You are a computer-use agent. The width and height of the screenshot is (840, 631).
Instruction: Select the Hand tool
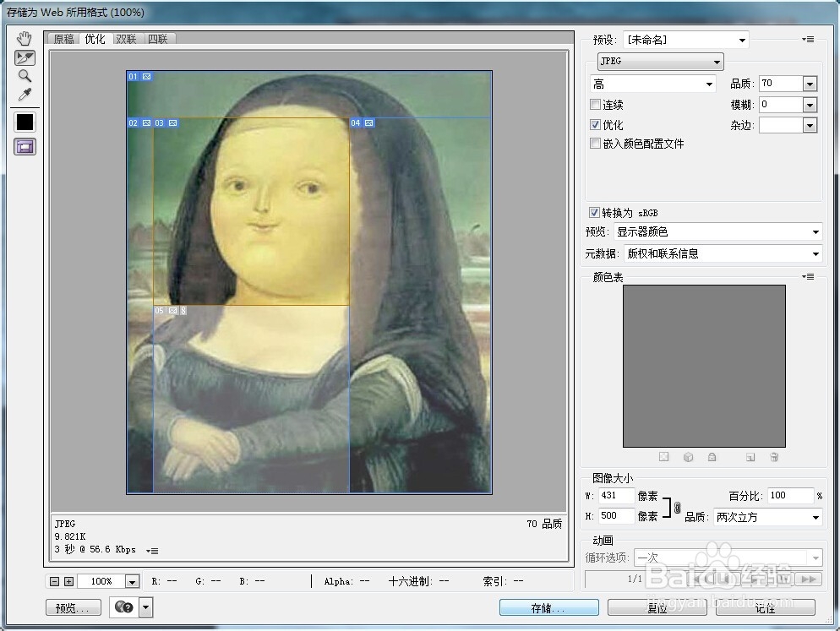click(25, 39)
